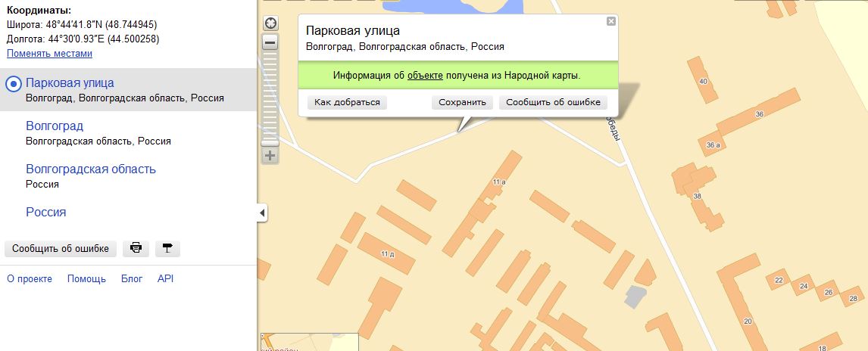The width and height of the screenshot is (868, 351).
Task: Close the Парковая улица balloon
Action: pos(610,22)
